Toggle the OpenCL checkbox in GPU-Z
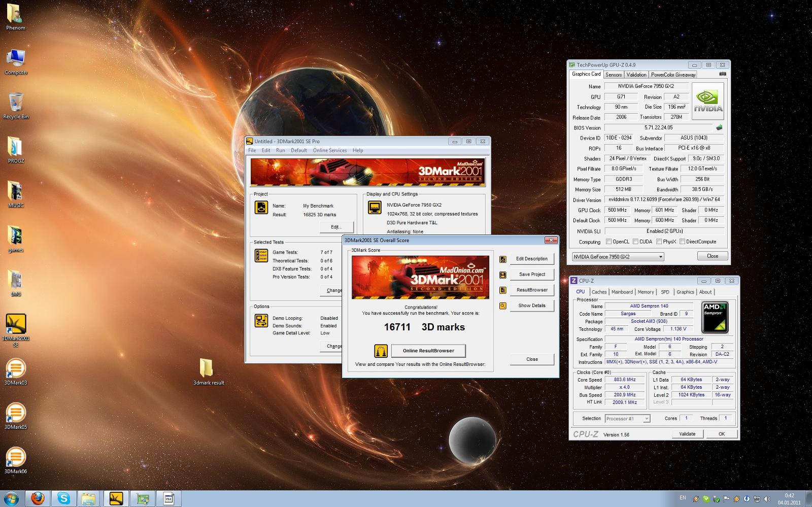Viewport: 812px width, 507px height. tap(608, 242)
